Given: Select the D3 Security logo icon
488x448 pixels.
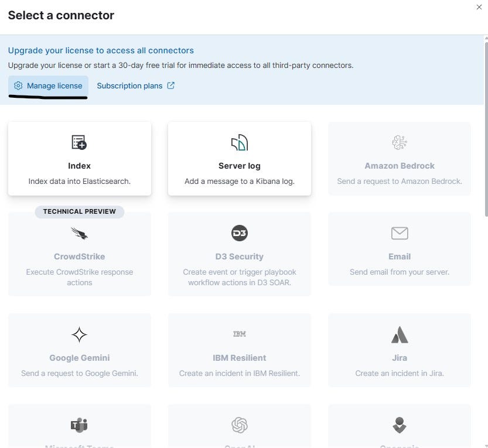Looking at the screenshot, I should (x=240, y=233).
